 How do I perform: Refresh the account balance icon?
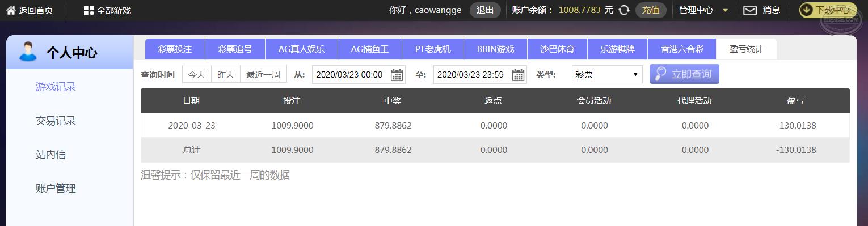click(x=624, y=10)
